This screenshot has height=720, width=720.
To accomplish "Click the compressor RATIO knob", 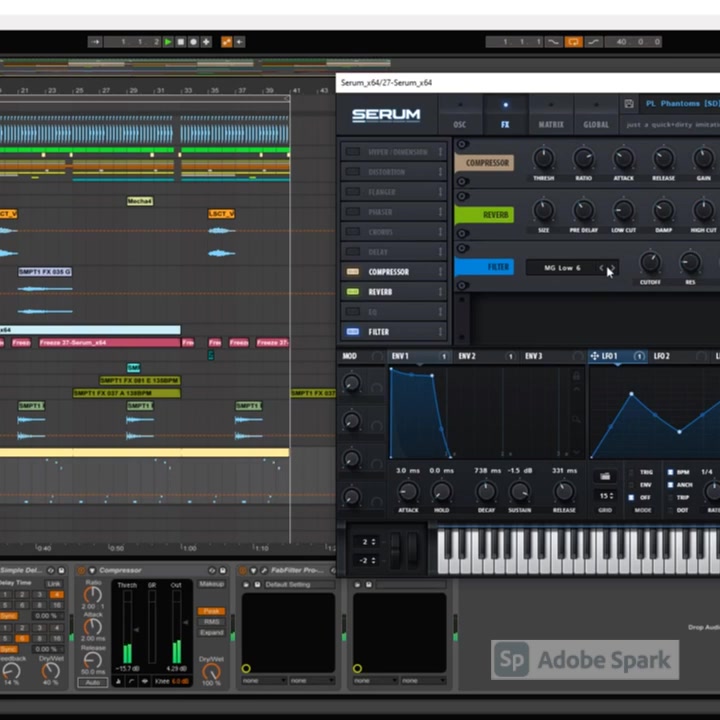I will pyautogui.click(x=584, y=158).
